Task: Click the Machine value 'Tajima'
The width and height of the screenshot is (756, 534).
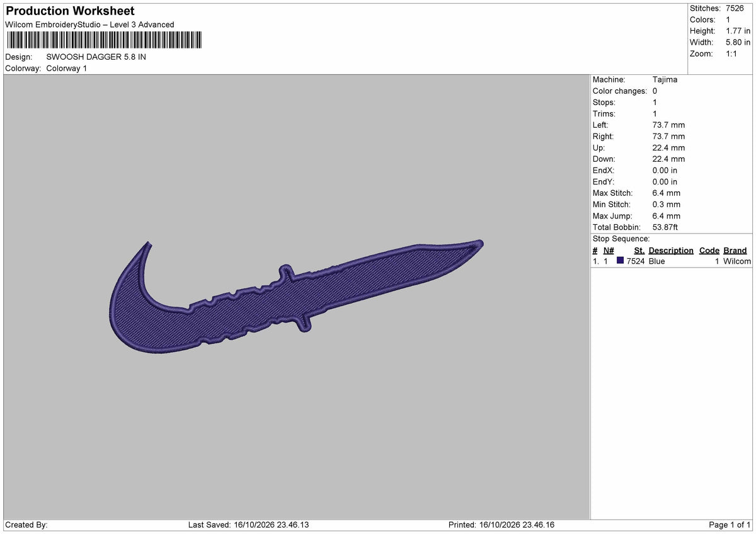Action: 665,80
